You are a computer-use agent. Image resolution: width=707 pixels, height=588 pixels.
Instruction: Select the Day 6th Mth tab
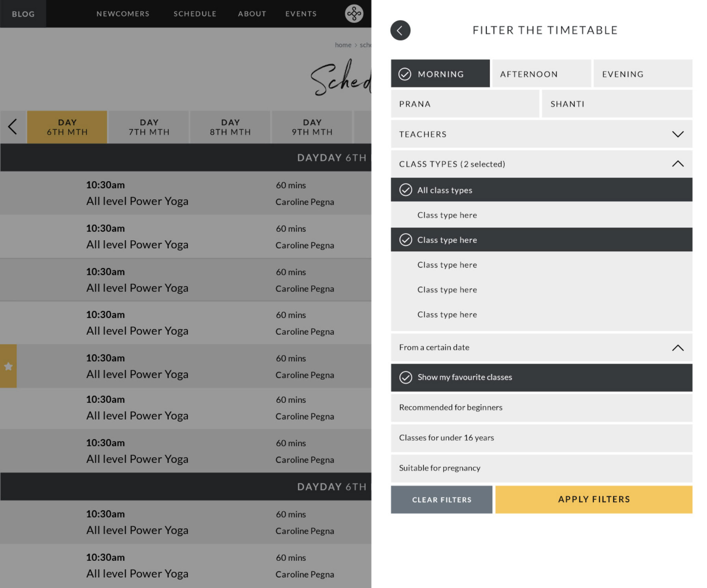(x=67, y=127)
